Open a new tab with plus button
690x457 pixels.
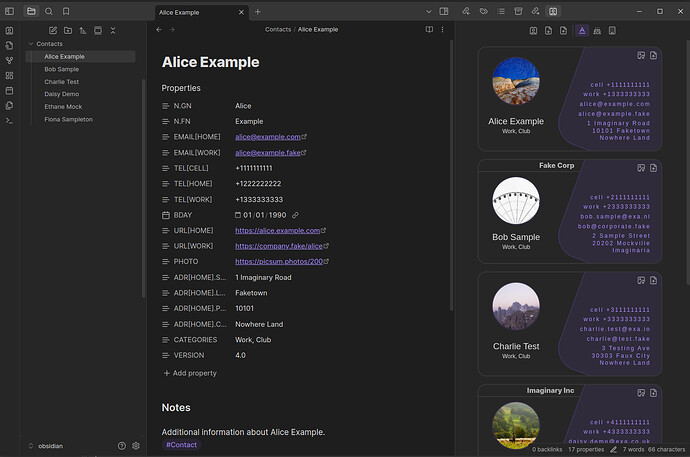(x=258, y=12)
